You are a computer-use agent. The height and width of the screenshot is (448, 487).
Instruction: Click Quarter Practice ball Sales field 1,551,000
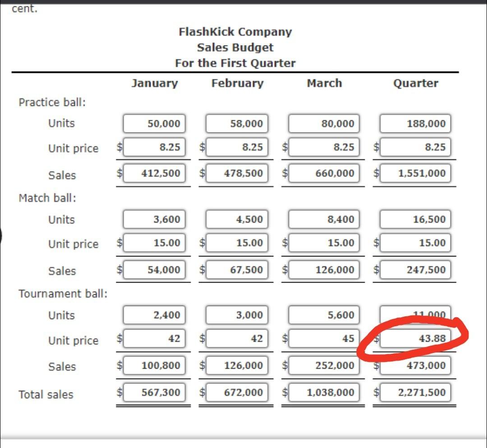tap(415, 173)
